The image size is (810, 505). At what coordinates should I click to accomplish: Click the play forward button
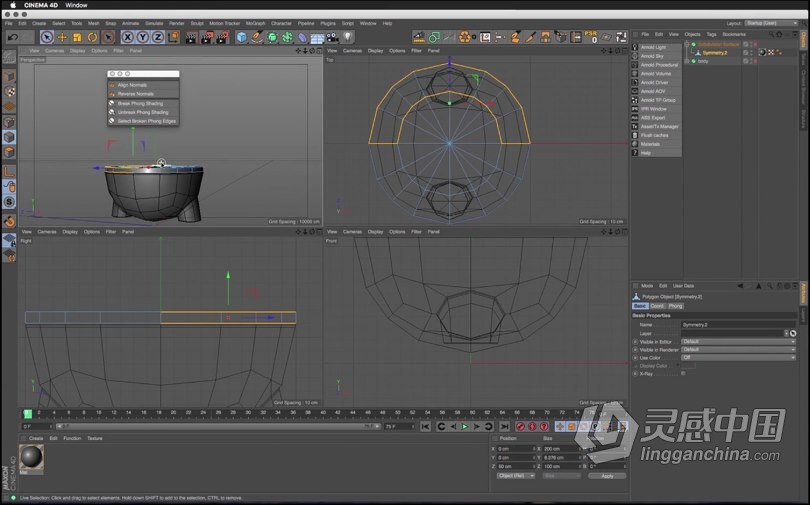pos(464,427)
